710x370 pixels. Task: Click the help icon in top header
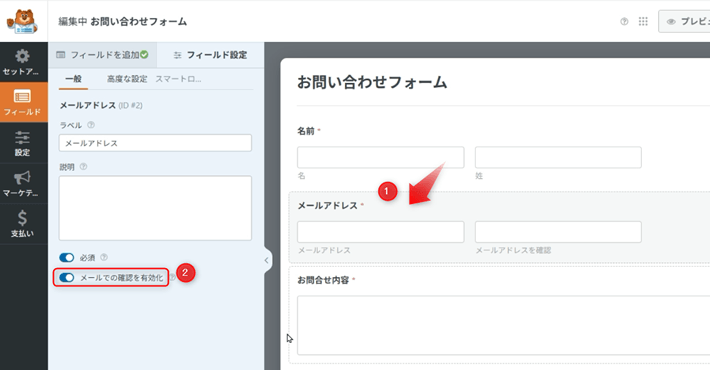(624, 21)
